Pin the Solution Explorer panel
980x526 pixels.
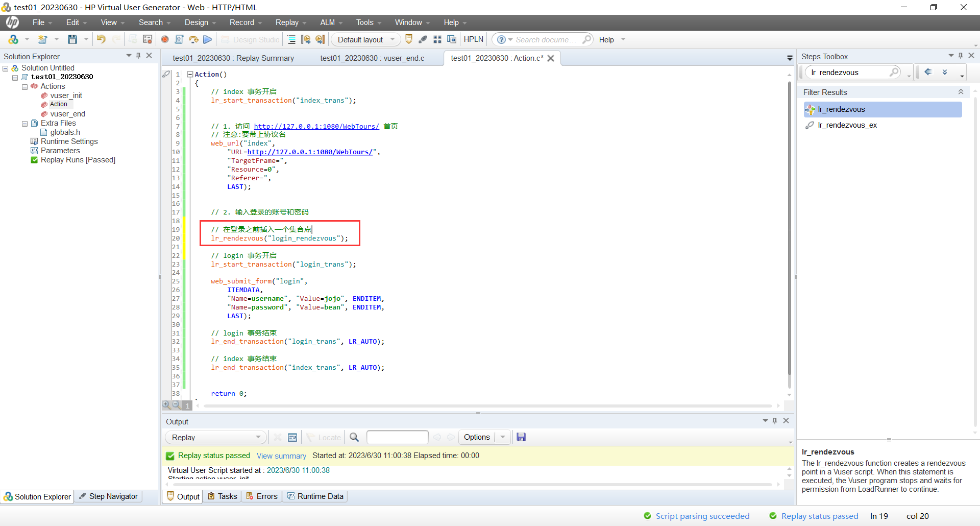pyautogui.click(x=138, y=56)
